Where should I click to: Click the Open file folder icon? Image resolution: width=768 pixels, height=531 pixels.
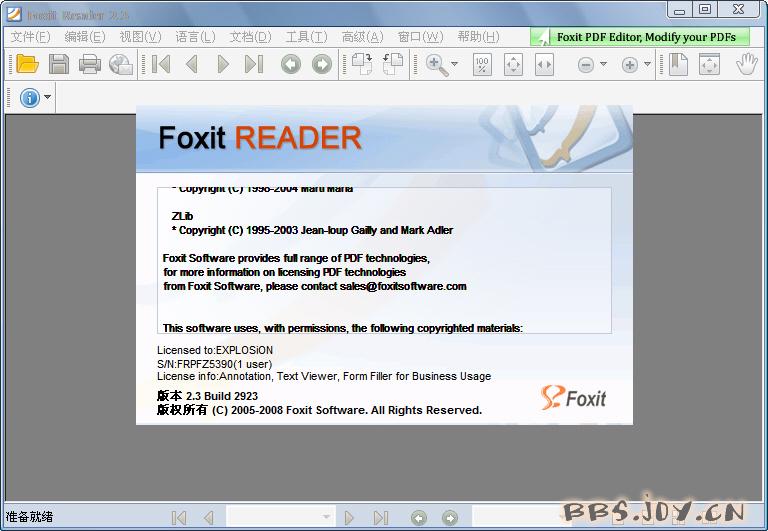pos(27,64)
